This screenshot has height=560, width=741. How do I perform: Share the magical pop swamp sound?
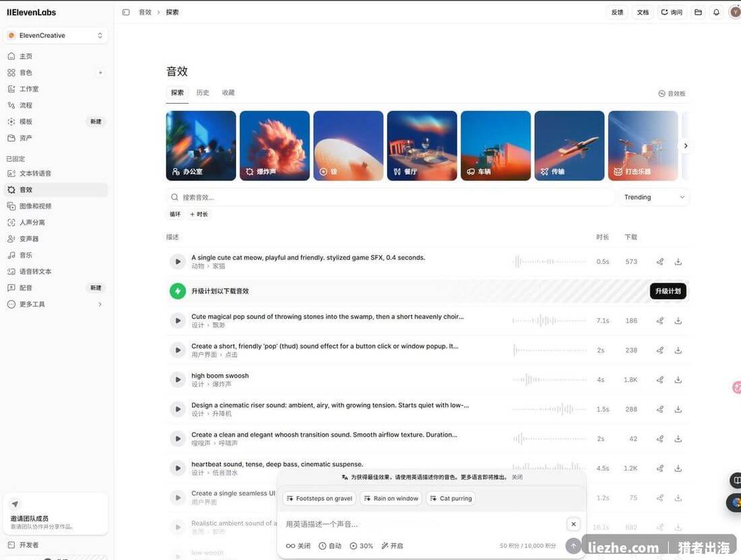tap(660, 320)
